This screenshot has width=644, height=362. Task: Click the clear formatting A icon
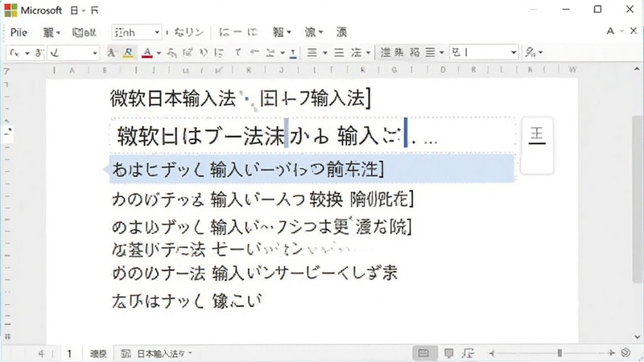(111, 52)
